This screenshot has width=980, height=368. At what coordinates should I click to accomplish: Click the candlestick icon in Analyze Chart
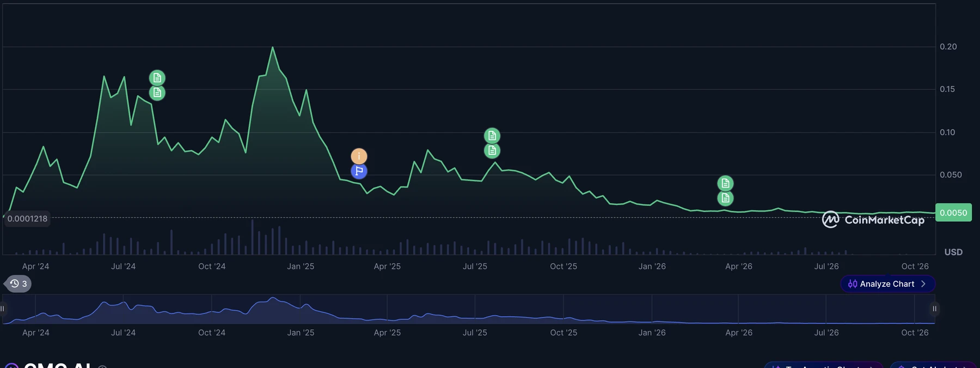point(853,284)
